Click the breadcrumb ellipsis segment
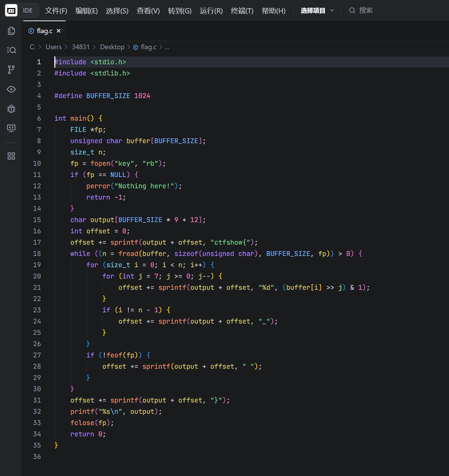This screenshot has height=476, width=449. (167, 47)
